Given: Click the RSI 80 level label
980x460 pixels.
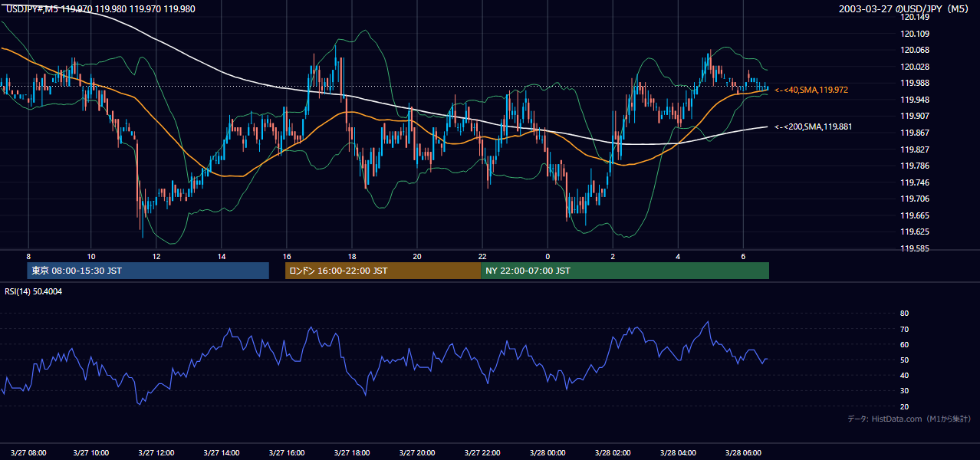Looking at the screenshot, I should 904,314.
